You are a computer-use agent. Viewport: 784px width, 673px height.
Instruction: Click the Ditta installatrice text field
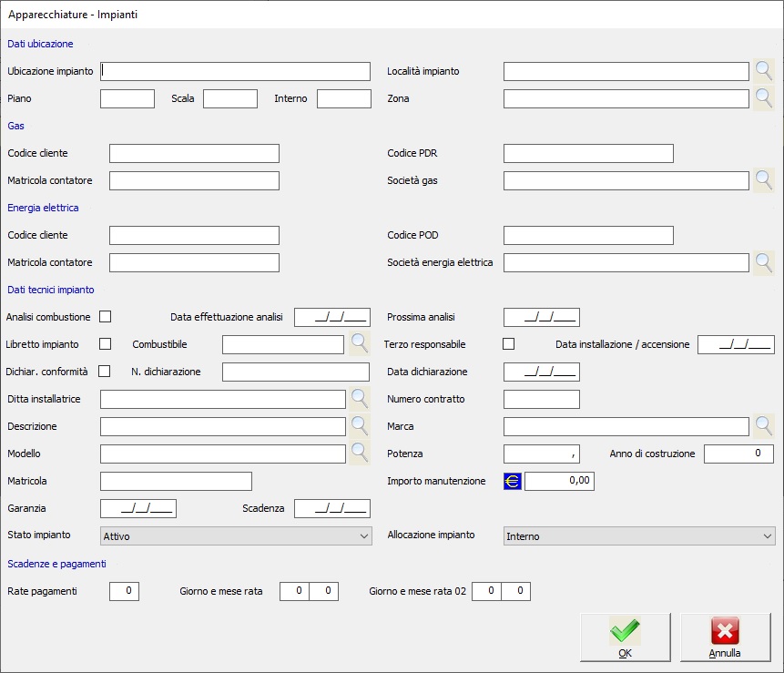tap(223, 399)
